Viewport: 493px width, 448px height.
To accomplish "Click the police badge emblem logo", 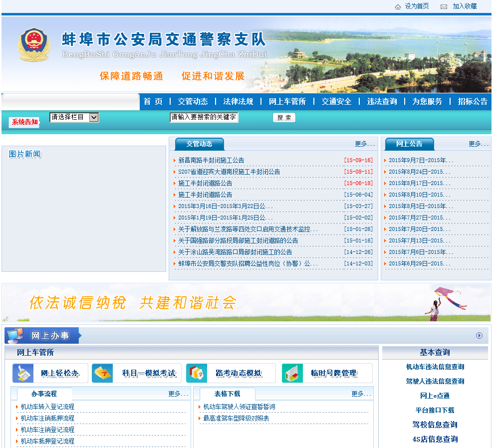I will (34, 44).
